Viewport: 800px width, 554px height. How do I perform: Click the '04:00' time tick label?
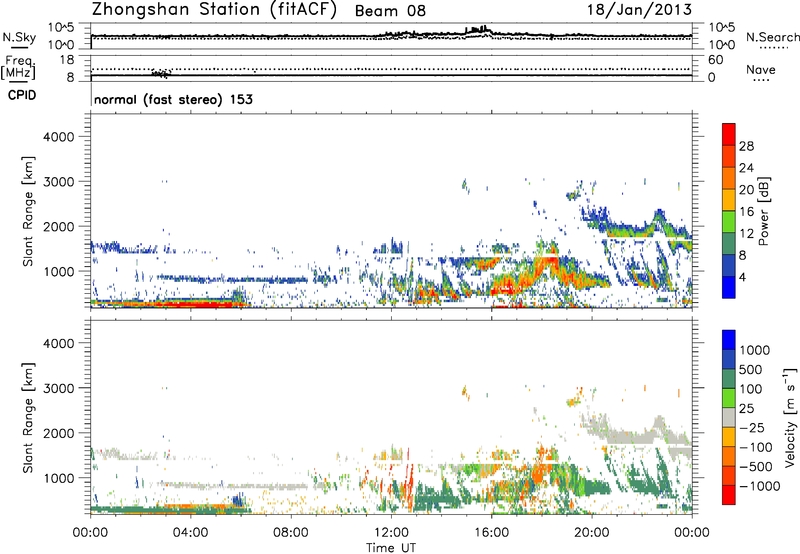190,533
